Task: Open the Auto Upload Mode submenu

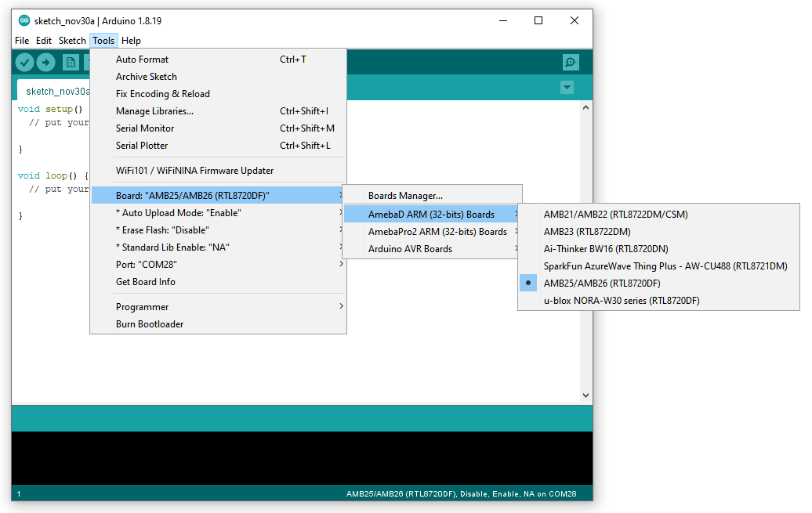Action: pos(178,213)
